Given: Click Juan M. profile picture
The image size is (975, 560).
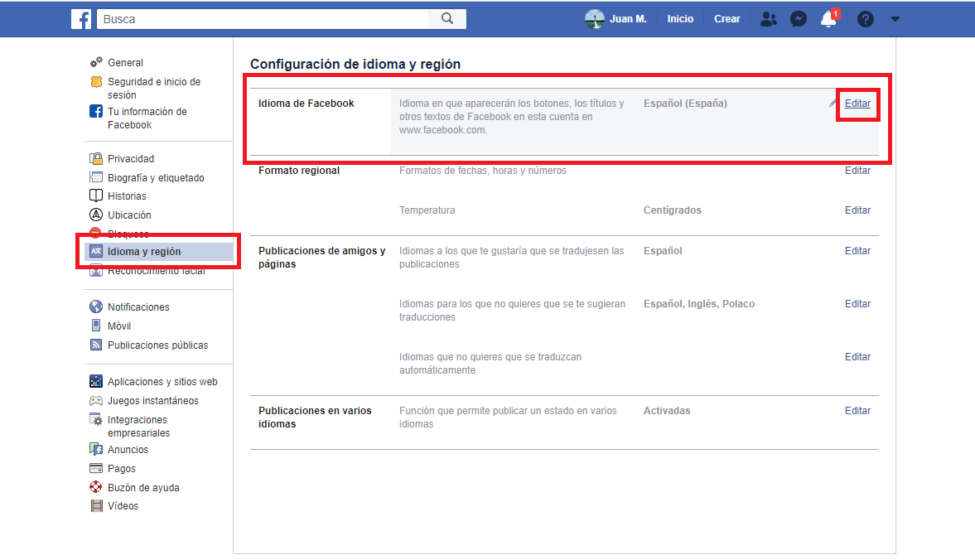Looking at the screenshot, I should [595, 19].
